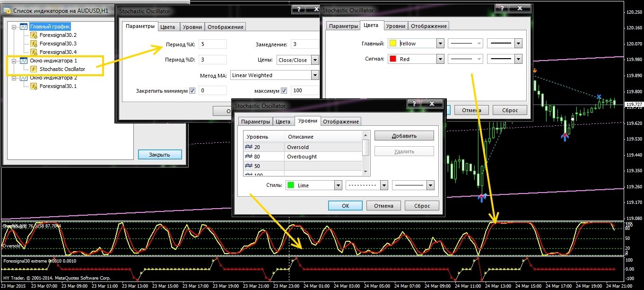Open the Стиль Lime color picker
This screenshot has width=644, height=290.
pos(314,185)
